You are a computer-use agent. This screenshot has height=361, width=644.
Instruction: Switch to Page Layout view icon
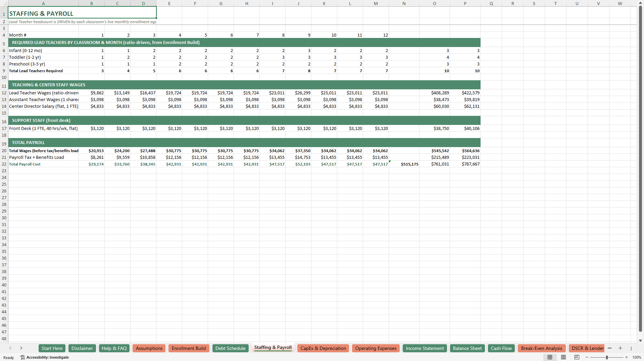click(563, 357)
